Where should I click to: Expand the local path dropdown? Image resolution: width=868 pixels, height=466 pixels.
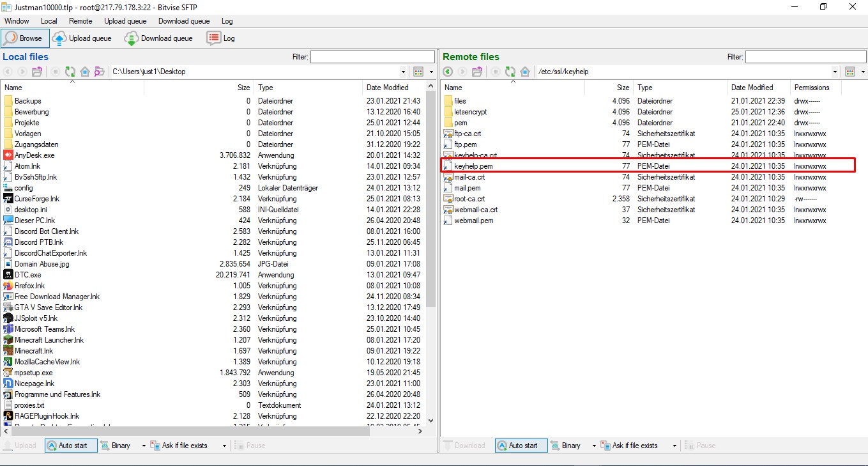403,72
